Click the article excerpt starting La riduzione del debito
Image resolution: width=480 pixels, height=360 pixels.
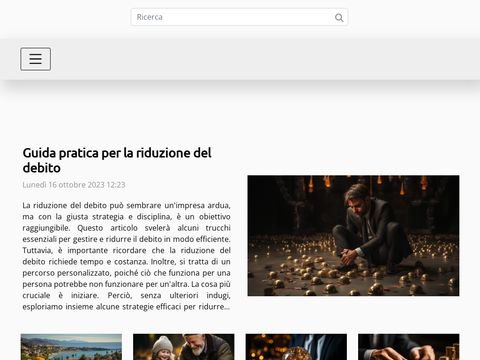126,256
